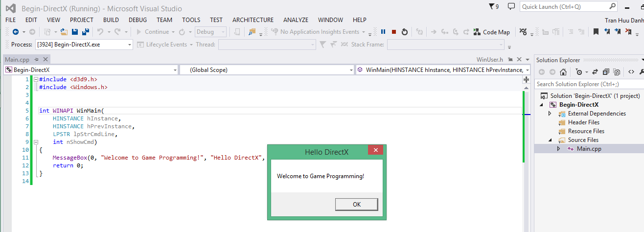Expand the Main.cpp node arrow
Screen dimensions: 644x232
(558, 149)
